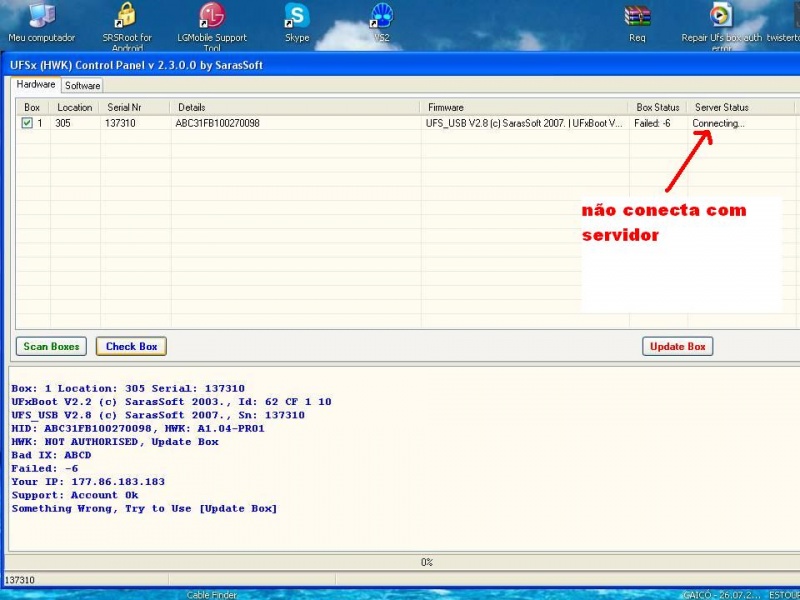800x600 pixels.
Task: Switch to the Hardware tab
Action: [x=36, y=84]
